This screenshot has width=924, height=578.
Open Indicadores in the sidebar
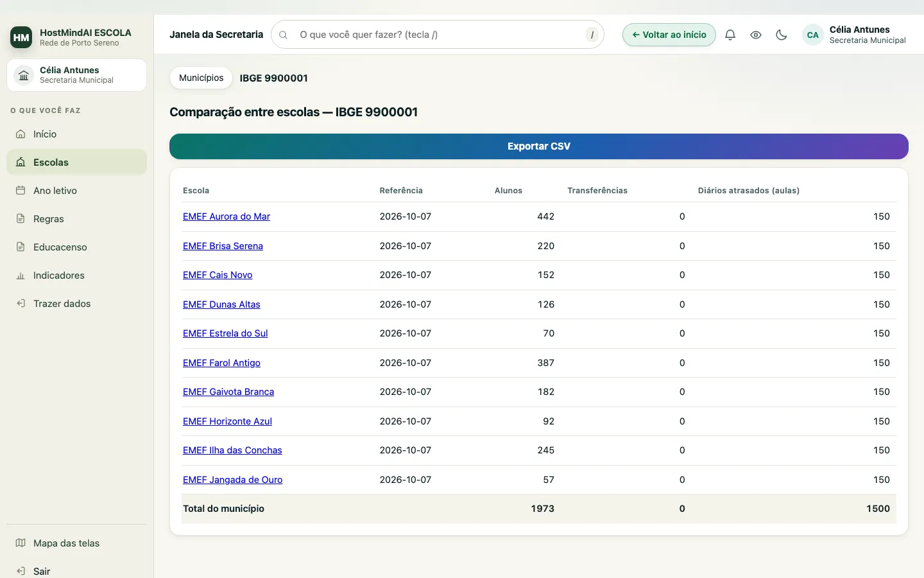coord(76,276)
